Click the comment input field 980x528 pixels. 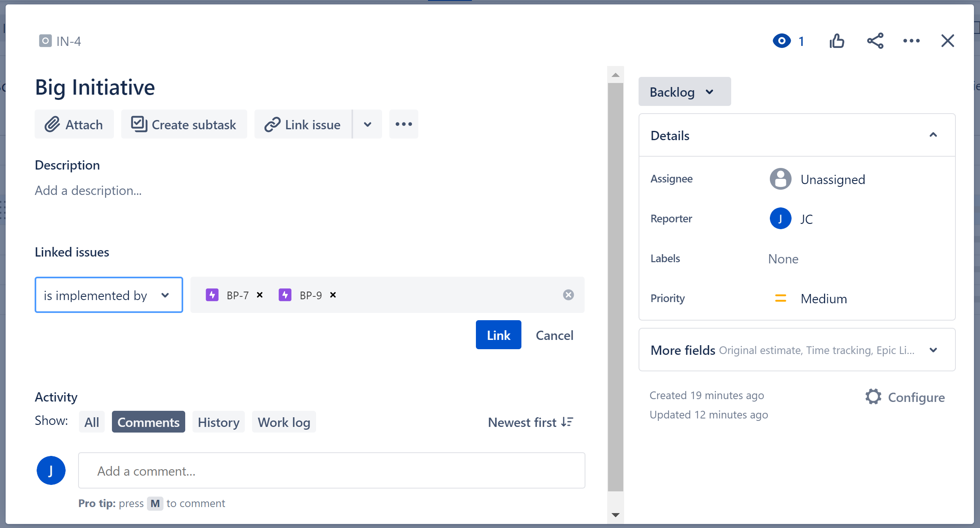click(332, 470)
